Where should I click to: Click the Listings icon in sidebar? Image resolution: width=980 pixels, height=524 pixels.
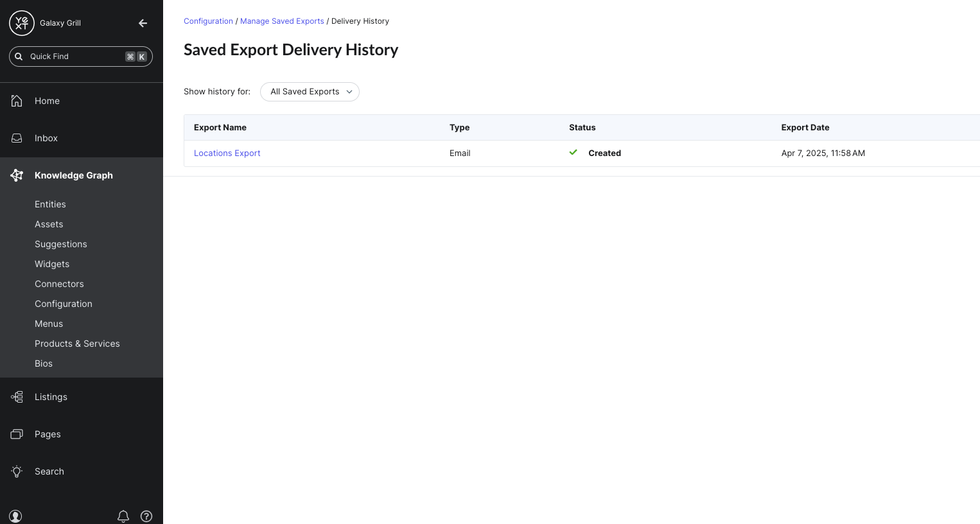click(17, 397)
